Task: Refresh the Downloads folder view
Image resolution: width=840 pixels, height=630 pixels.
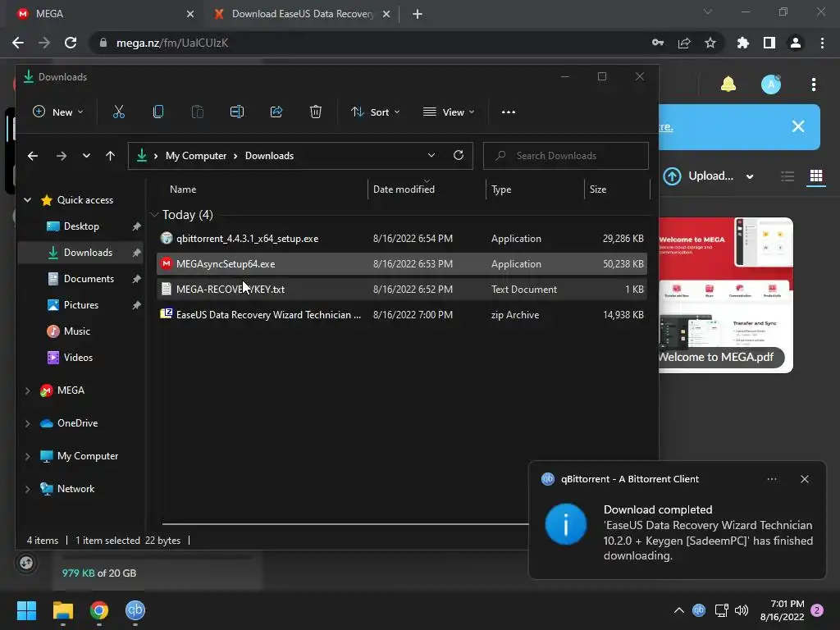Action: tap(459, 155)
